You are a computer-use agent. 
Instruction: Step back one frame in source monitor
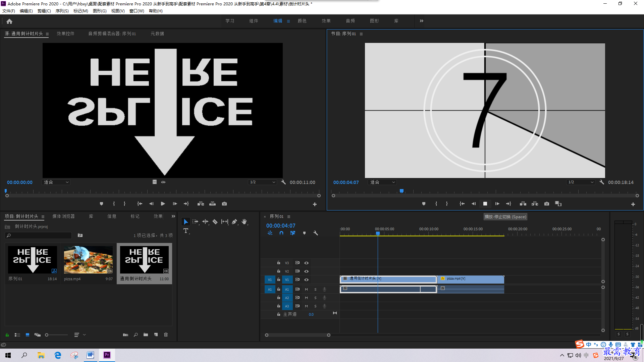151,204
